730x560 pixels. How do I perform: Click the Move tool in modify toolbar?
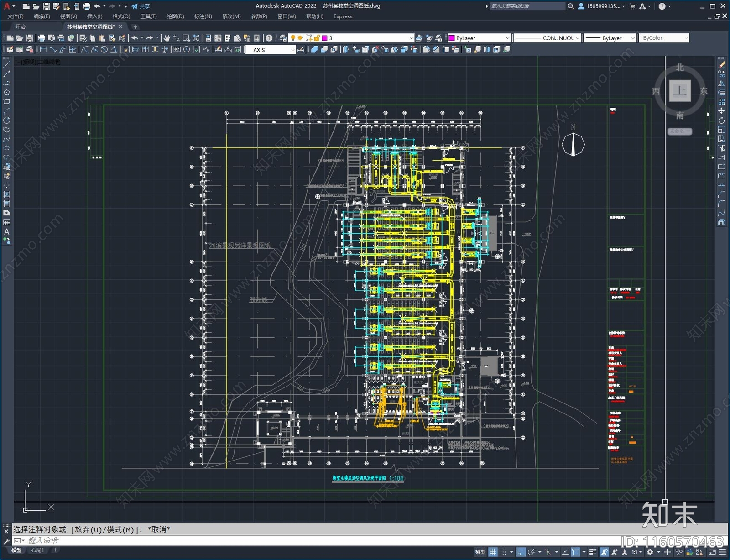(722, 111)
